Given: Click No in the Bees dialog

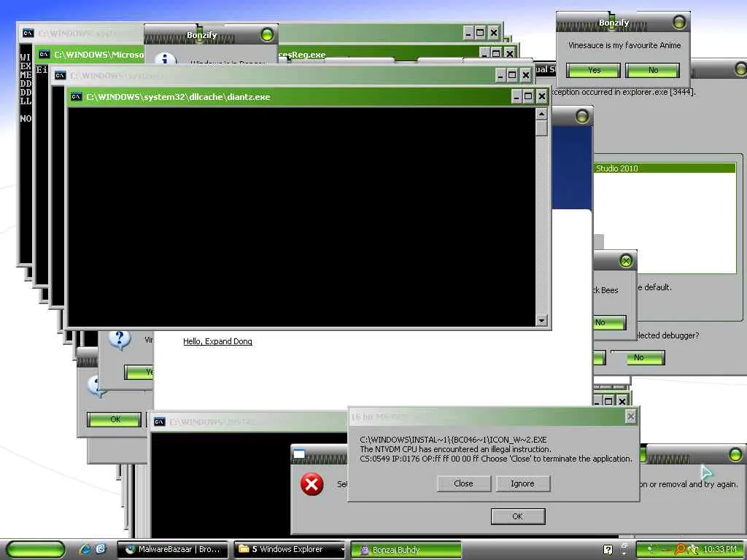Looking at the screenshot, I should pos(609,322).
